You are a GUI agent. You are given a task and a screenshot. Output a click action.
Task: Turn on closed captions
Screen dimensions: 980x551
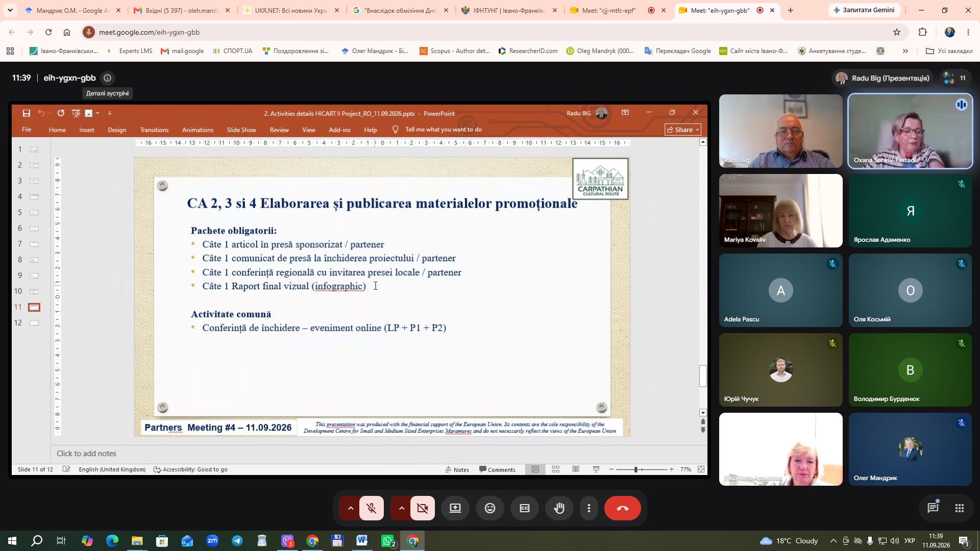click(525, 508)
